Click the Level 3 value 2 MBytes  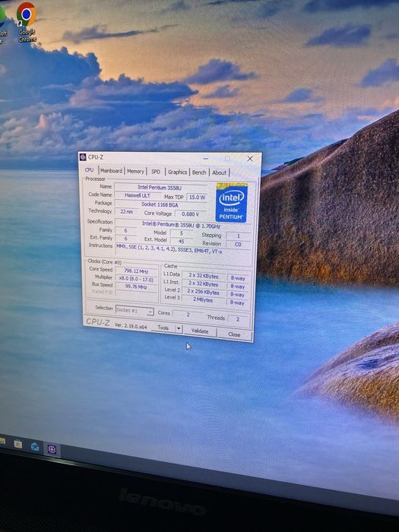coord(203,300)
